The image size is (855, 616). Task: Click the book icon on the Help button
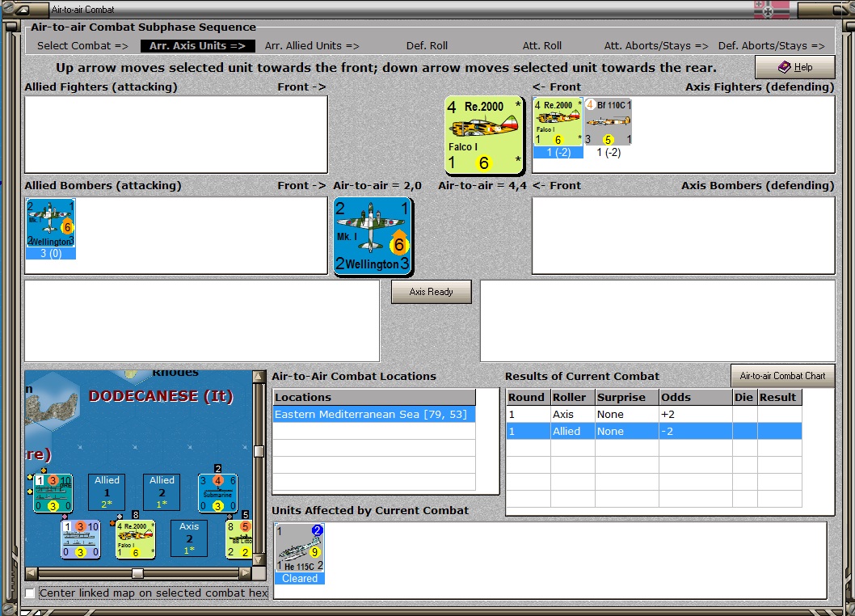(784, 67)
